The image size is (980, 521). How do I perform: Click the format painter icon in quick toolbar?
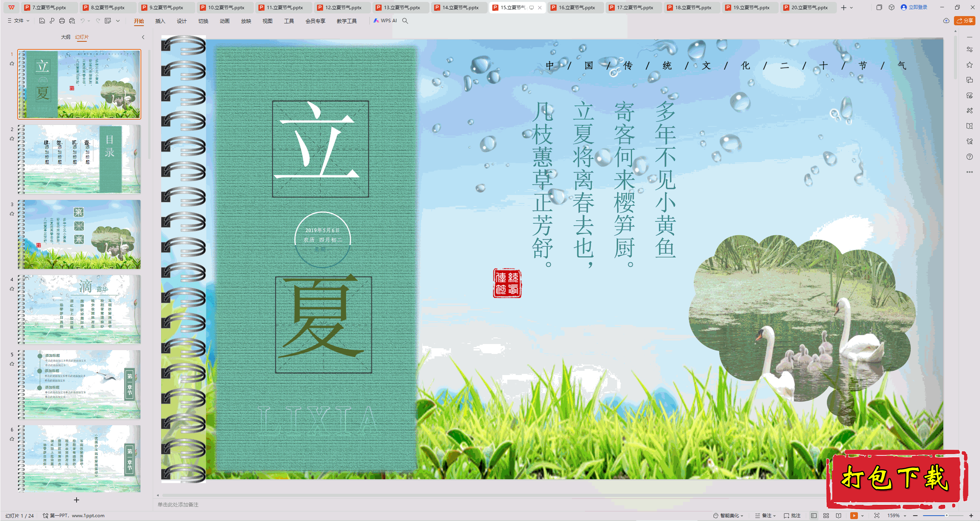pos(108,21)
